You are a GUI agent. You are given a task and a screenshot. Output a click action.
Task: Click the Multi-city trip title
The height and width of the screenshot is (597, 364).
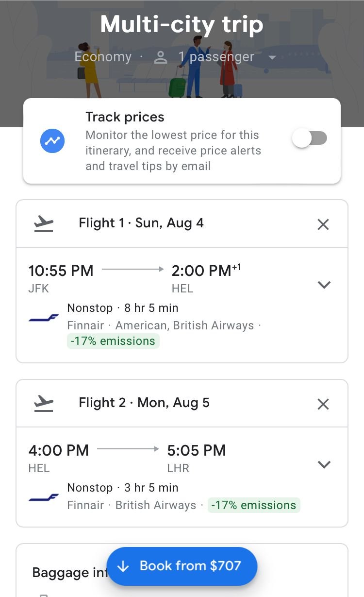(182, 24)
